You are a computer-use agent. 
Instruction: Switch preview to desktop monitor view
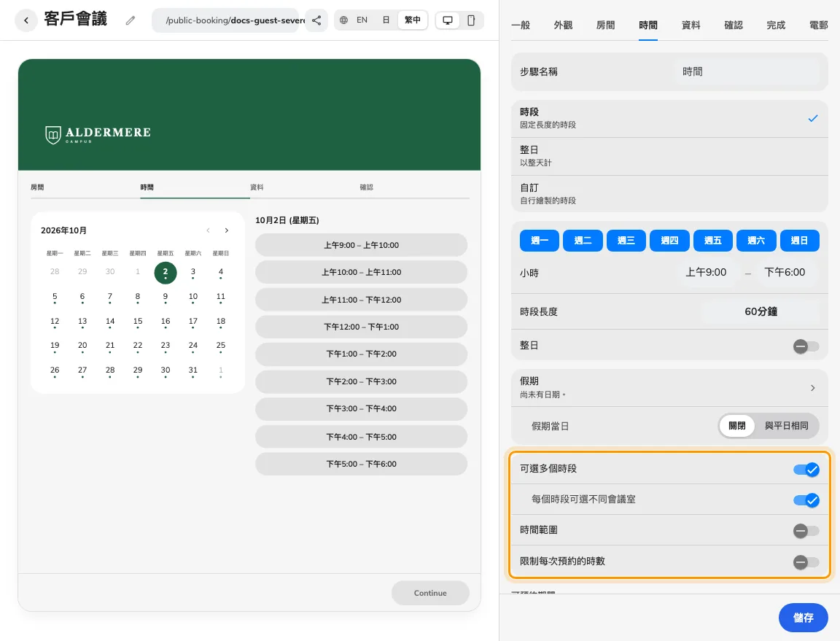coord(447,20)
